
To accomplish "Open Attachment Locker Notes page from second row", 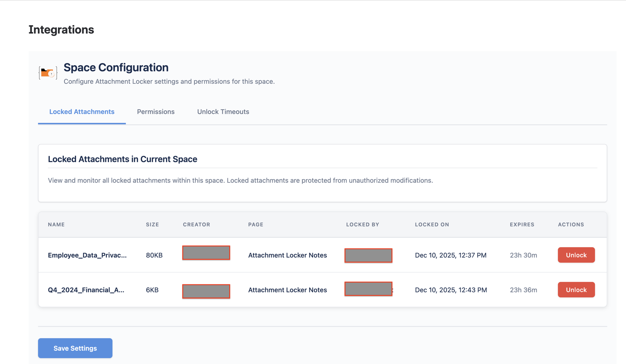I will (287, 290).
